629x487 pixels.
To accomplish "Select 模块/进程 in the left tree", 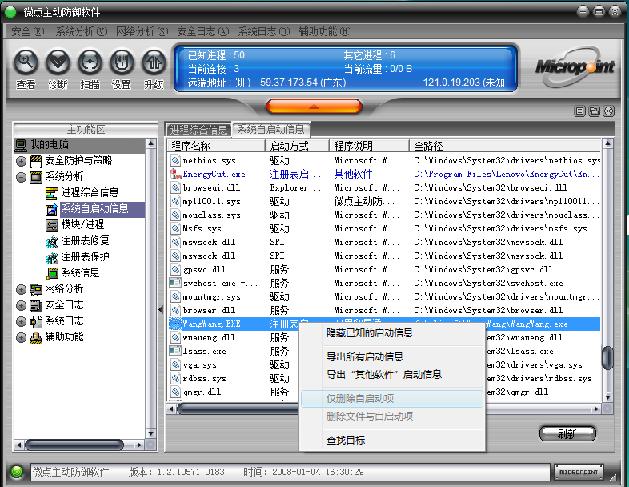I will (x=82, y=224).
